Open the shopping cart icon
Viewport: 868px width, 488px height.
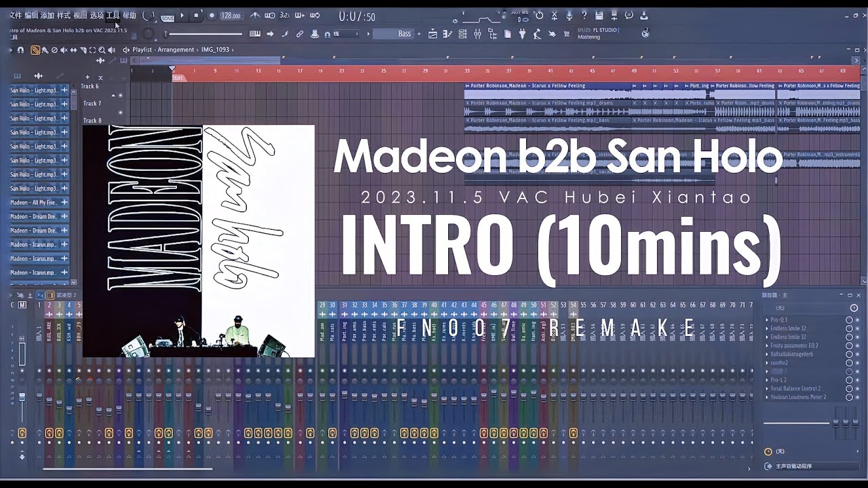pyautogui.click(x=567, y=34)
